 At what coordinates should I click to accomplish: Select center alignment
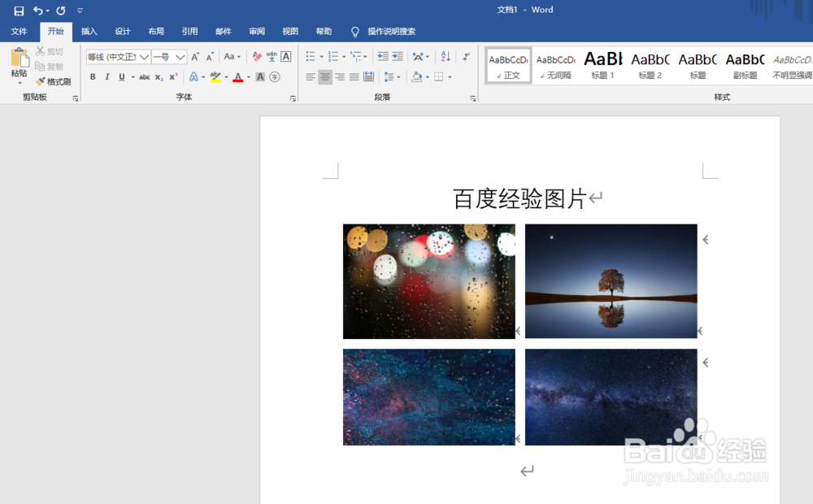327,76
